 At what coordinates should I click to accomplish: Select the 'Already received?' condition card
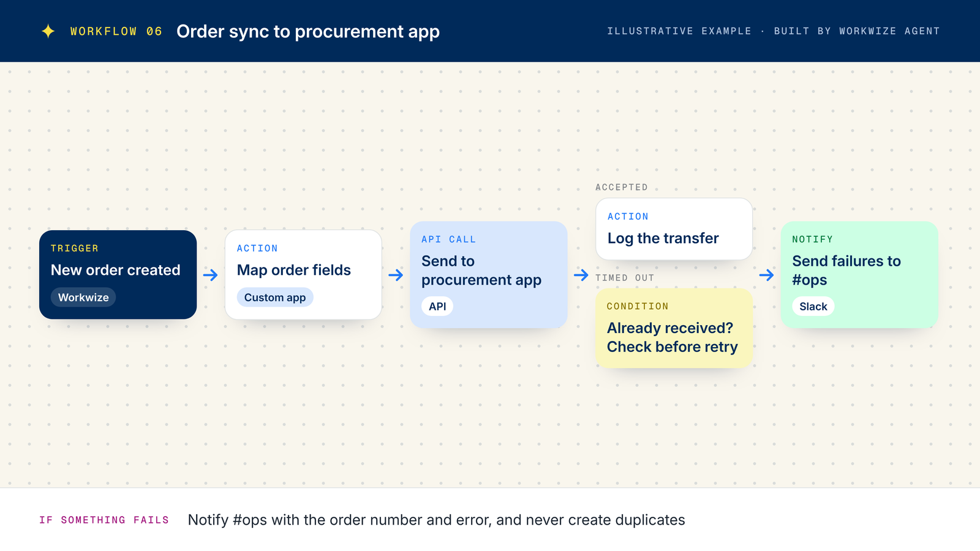click(x=674, y=328)
